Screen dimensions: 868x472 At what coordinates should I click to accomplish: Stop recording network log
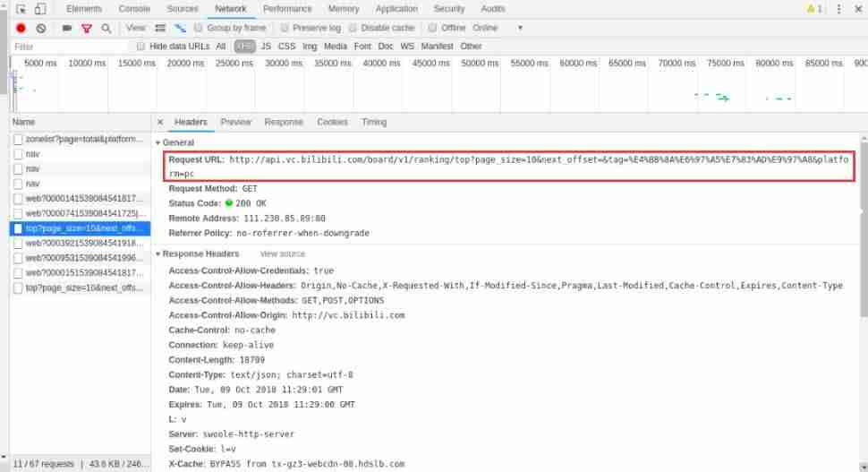click(x=21, y=28)
